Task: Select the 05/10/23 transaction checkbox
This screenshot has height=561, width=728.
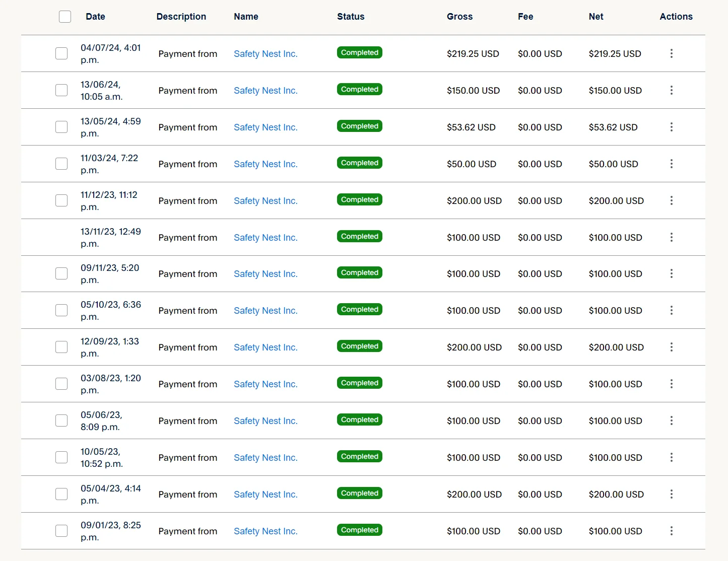Action: (x=61, y=310)
